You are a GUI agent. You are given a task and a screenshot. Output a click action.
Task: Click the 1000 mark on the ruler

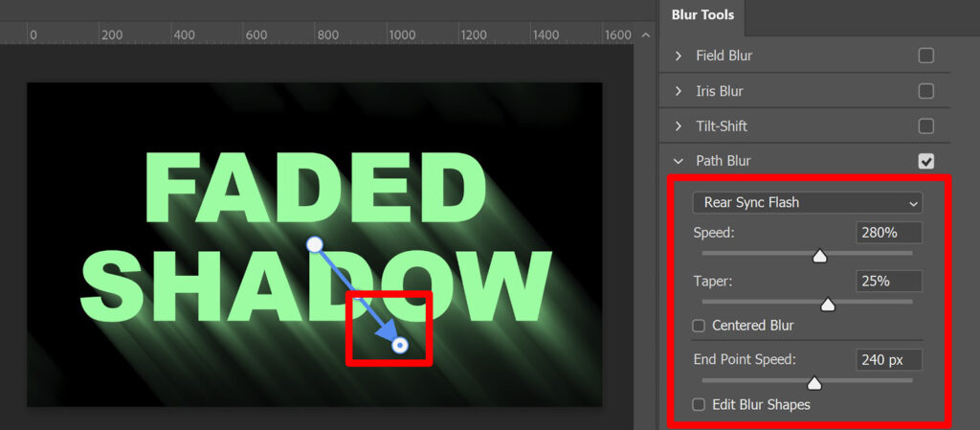402,35
